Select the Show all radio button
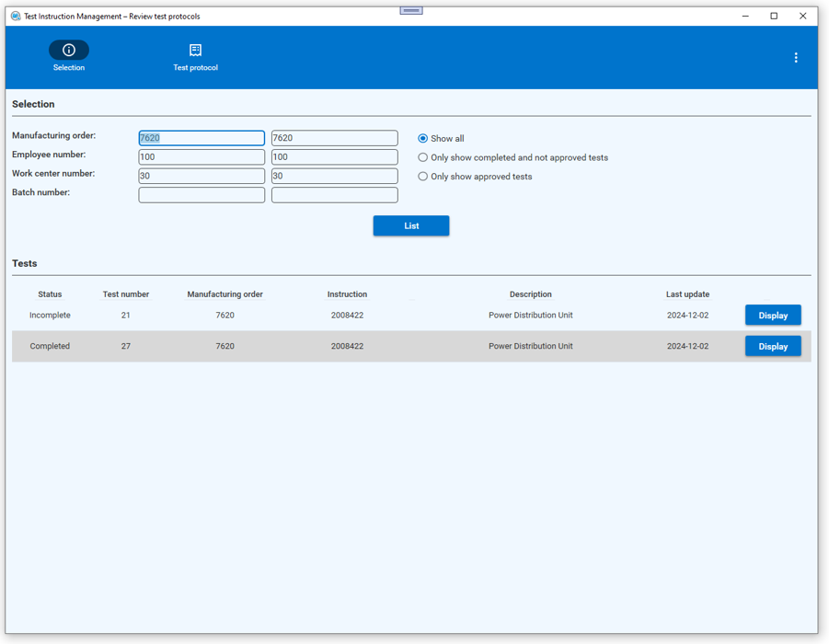The width and height of the screenshot is (829, 644). pyautogui.click(x=423, y=139)
